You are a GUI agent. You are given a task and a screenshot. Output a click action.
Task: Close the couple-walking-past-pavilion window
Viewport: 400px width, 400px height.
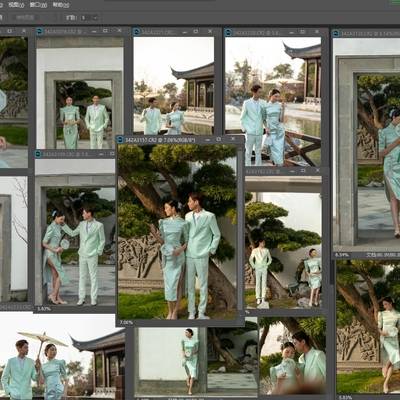tap(210, 31)
